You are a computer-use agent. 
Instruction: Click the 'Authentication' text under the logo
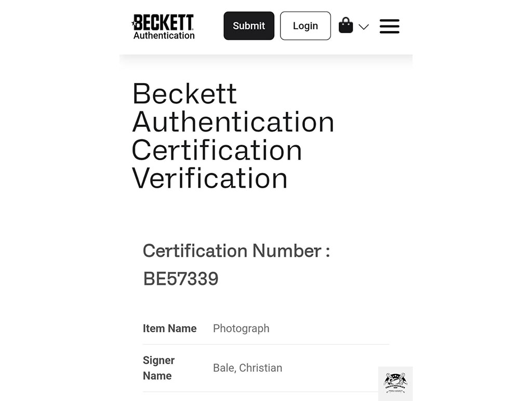coord(164,36)
